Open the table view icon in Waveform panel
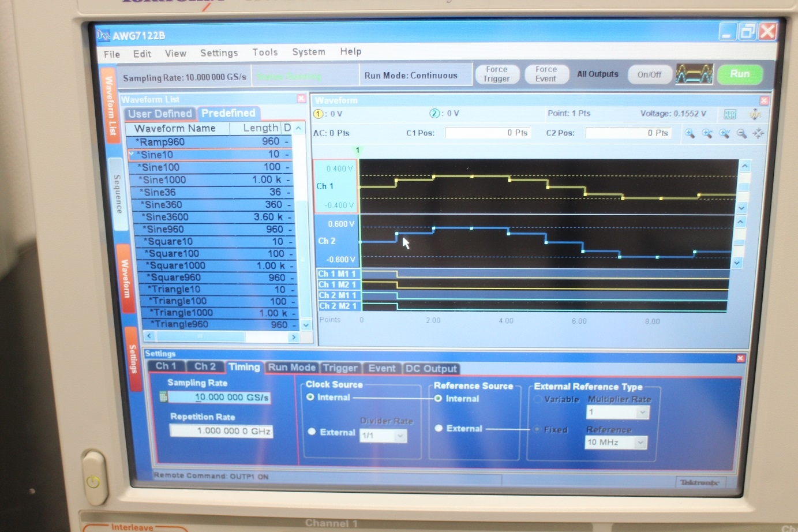The height and width of the screenshot is (532, 798). tap(729, 114)
